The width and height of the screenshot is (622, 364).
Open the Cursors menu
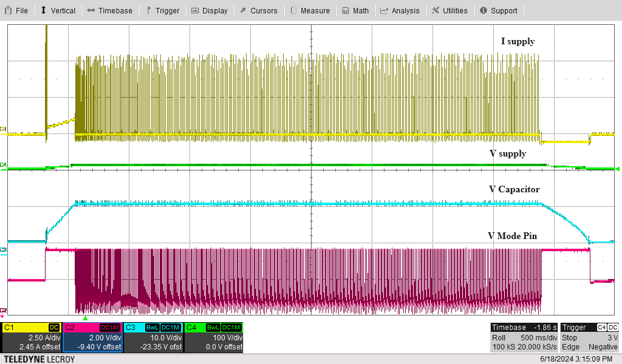tap(259, 10)
